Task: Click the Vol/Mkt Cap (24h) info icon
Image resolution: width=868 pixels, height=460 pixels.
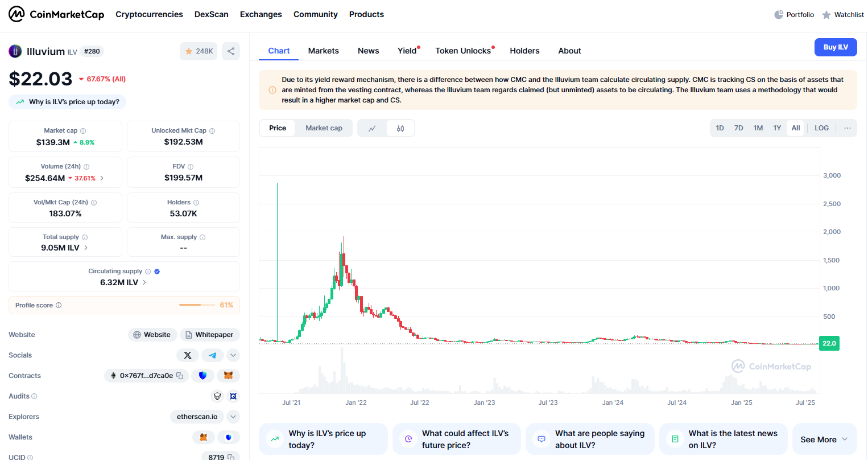Action: pos(94,203)
